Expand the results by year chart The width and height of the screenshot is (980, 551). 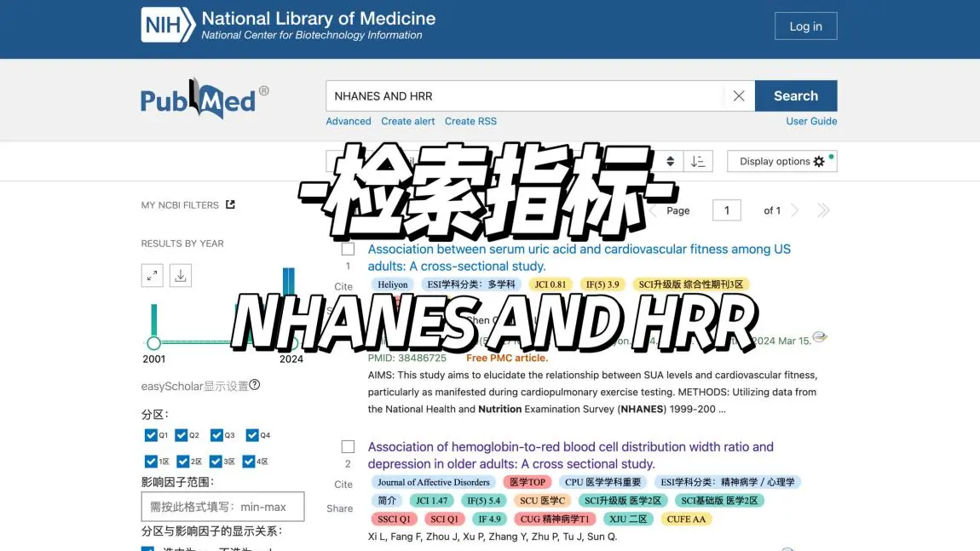pyautogui.click(x=152, y=275)
